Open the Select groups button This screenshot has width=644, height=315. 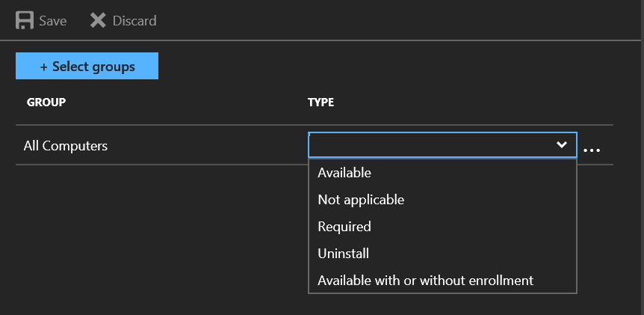[87, 67]
